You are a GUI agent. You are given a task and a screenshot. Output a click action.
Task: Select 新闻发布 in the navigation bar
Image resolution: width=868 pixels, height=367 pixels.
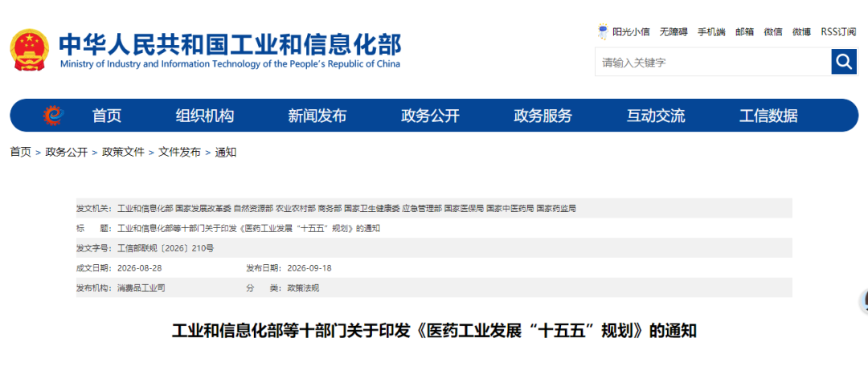(317, 116)
